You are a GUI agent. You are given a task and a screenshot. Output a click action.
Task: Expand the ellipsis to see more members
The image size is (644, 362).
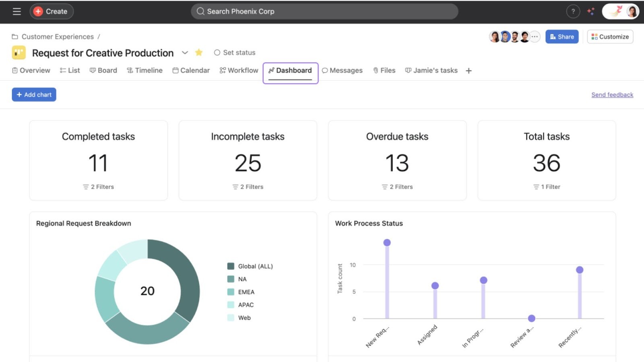pos(534,37)
